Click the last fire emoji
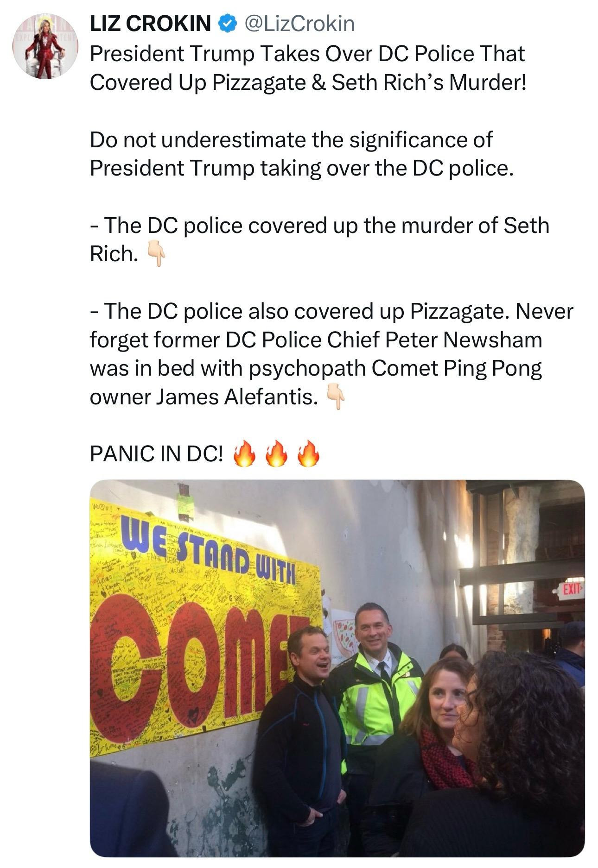 click(308, 453)
